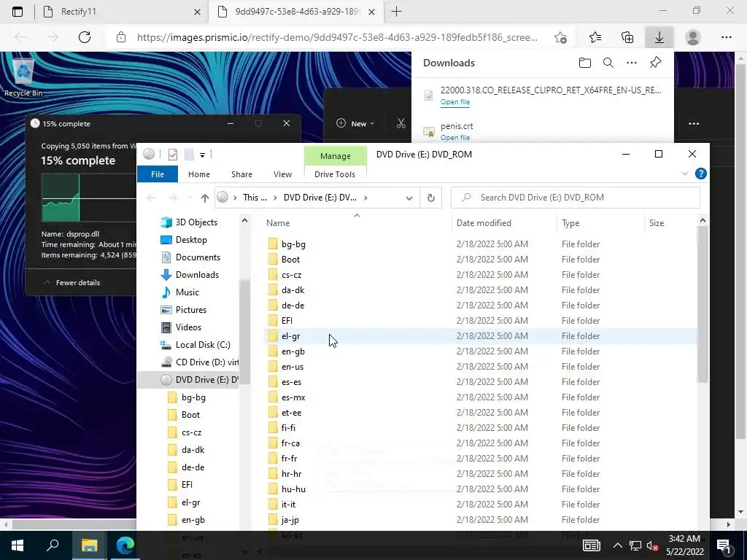Go up one folder level arrow
This screenshot has height=560, width=747.
[x=205, y=198]
